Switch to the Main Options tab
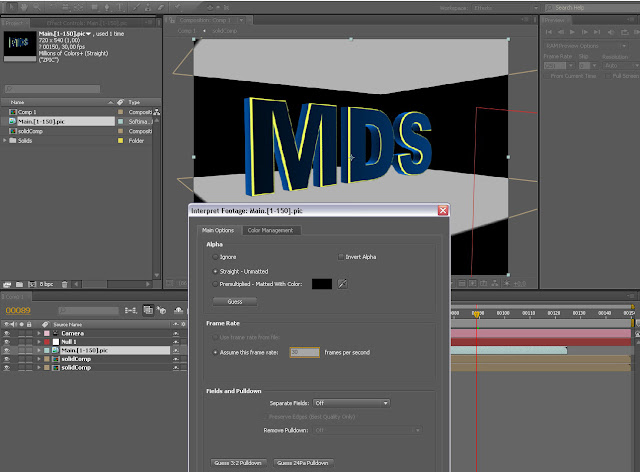 218,230
